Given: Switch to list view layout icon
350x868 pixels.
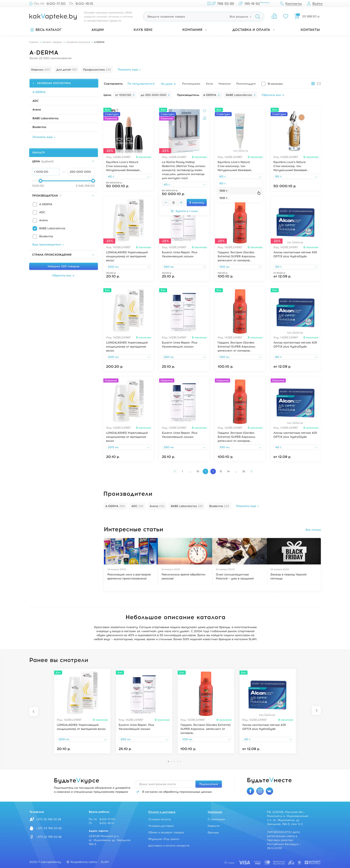Looking at the screenshot, I should 319,84.
